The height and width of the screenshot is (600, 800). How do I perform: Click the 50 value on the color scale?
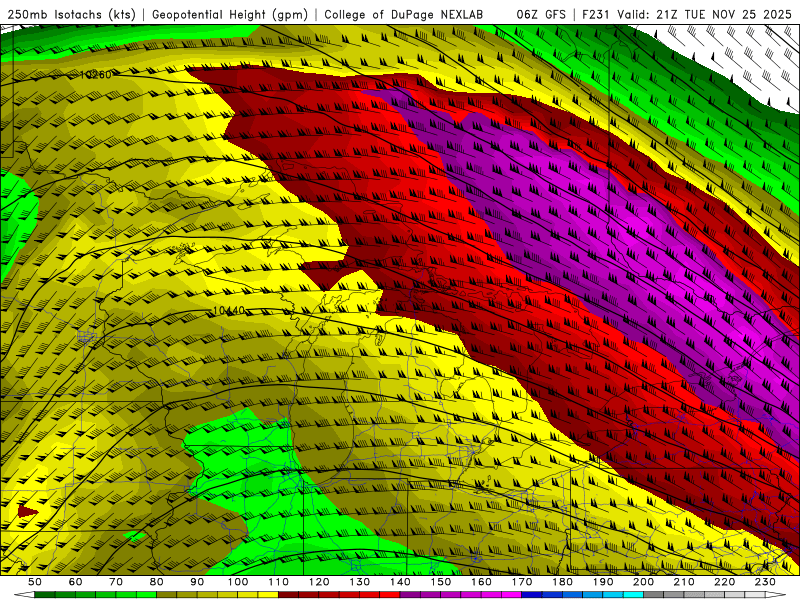(x=35, y=582)
